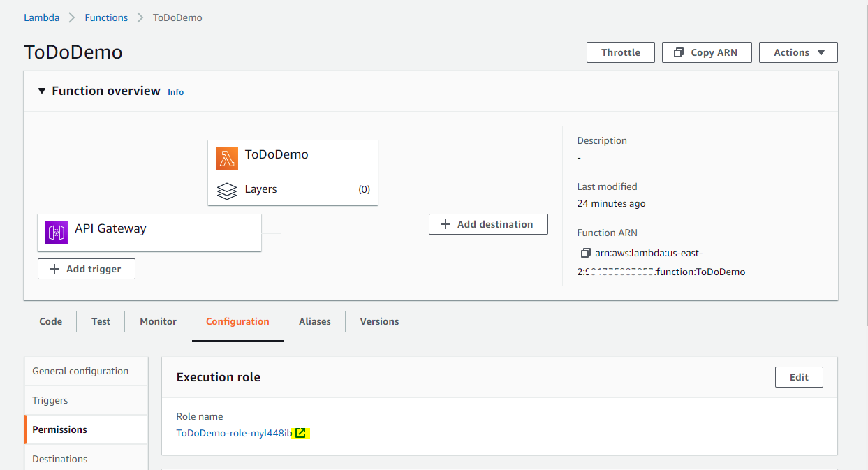Click the Function ARN value text
The width and height of the screenshot is (868, 470).
661,263
